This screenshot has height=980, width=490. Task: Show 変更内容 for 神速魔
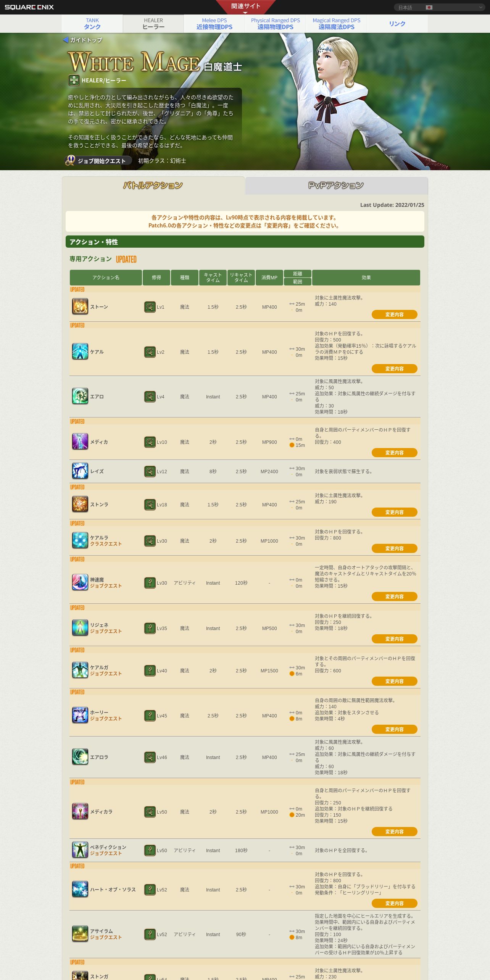pyautogui.click(x=395, y=596)
